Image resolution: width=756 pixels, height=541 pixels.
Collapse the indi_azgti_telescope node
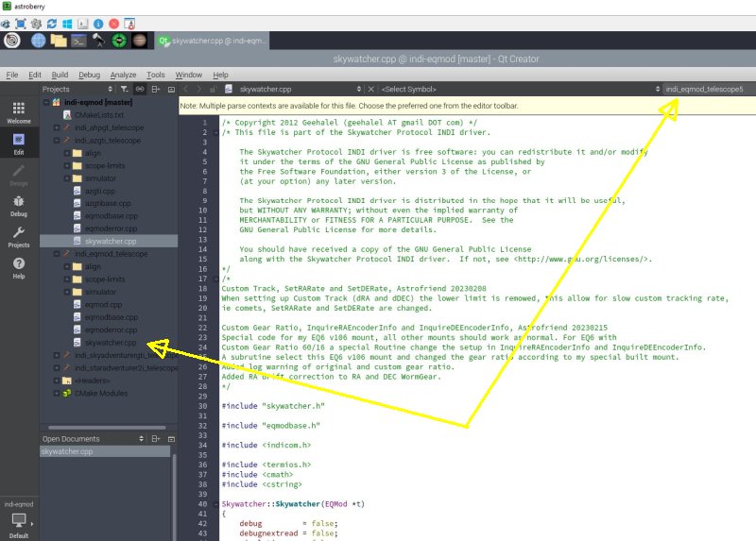click(57, 140)
